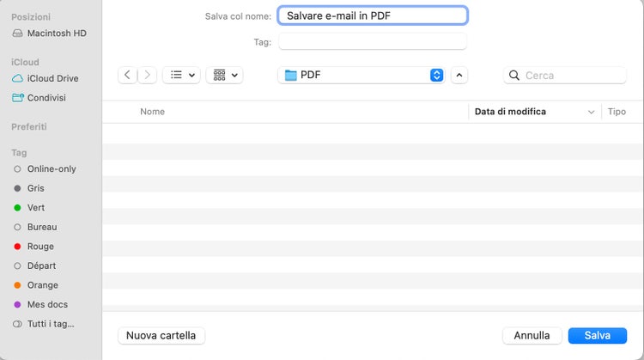Viewport: 644px width, 360px height.
Task: Click the Nuova cartella button
Action: 161,335
